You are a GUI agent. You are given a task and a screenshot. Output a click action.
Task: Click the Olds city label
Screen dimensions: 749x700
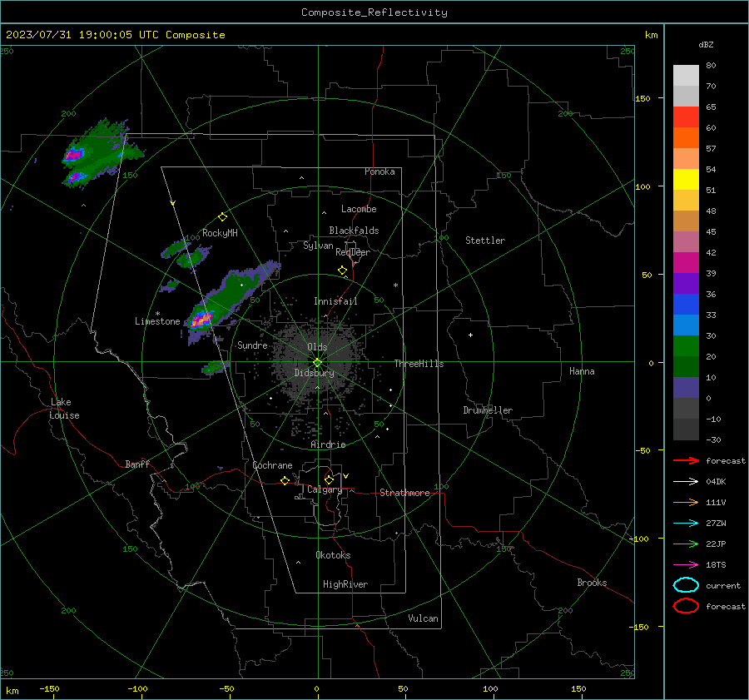317,347
